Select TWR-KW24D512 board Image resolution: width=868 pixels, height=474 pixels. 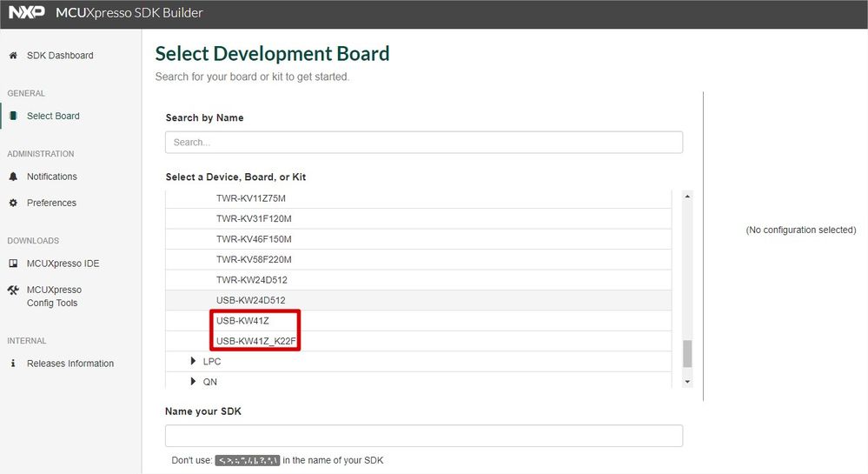pyautogui.click(x=419, y=280)
